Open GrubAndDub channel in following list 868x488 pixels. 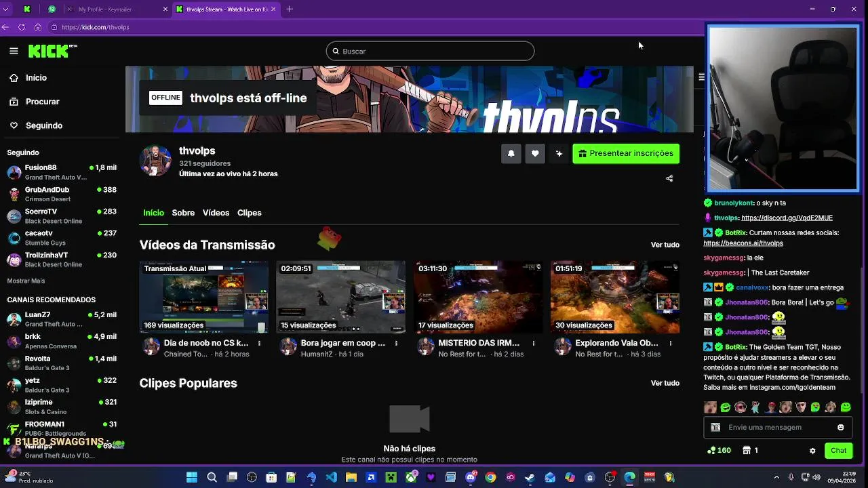(62, 195)
